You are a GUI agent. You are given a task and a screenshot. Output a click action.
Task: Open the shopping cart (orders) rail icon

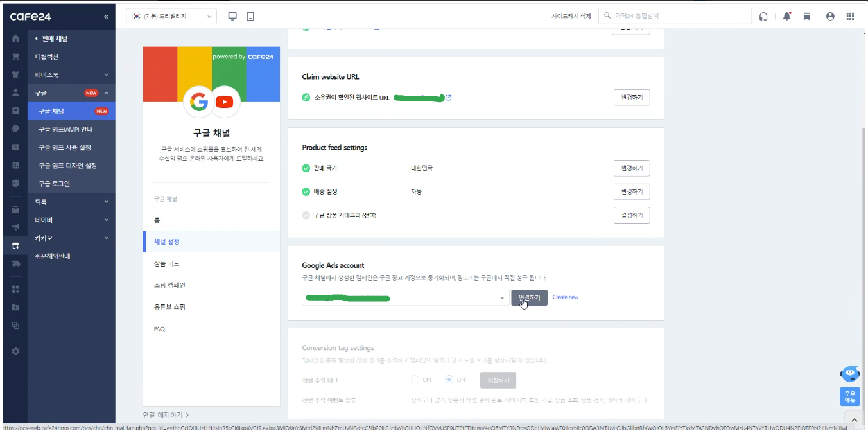pos(15,57)
